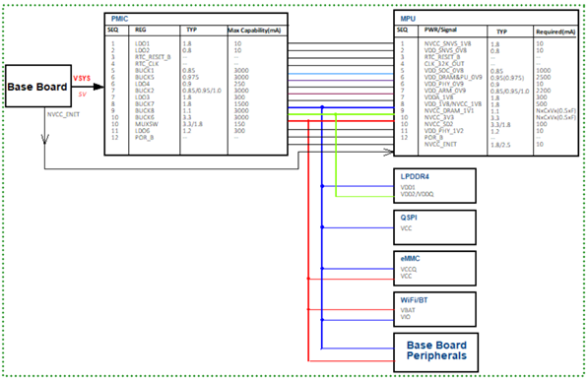Click the black VSYS arrowhead

point(98,87)
